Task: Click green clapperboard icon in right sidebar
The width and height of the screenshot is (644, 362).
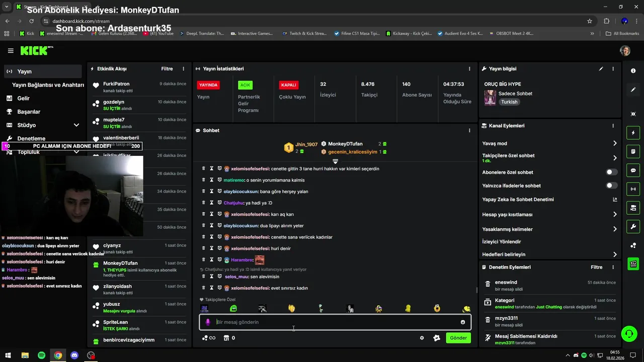Action: (x=633, y=263)
